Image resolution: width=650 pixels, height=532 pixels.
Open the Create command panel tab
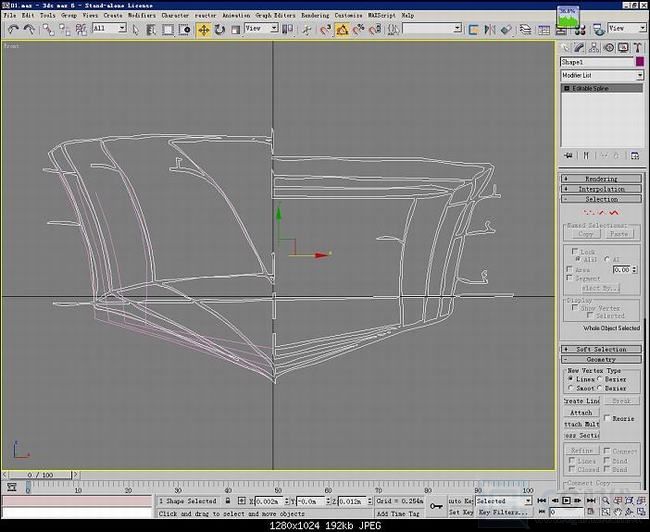coord(565,47)
